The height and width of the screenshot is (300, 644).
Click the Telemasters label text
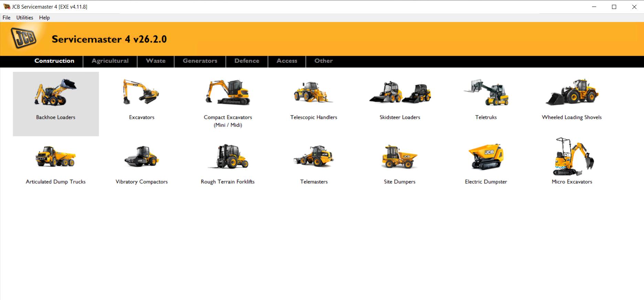(314, 182)
